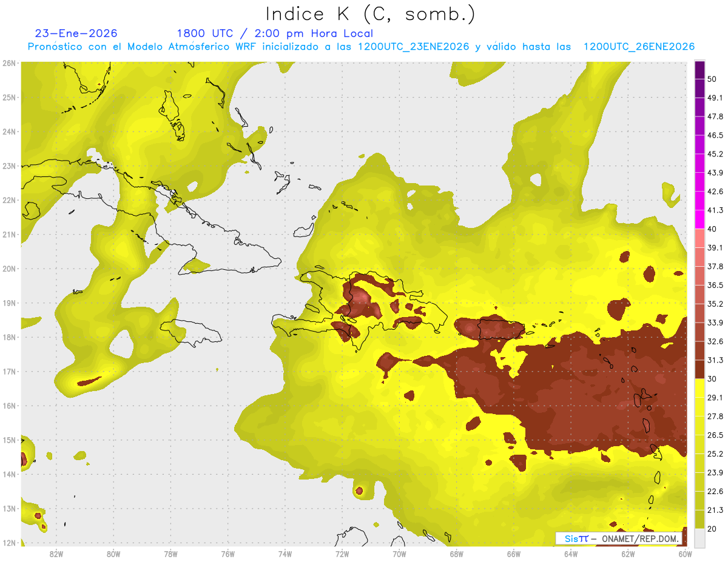Click the "14N" latitude label
Screen dimensions: 728x562
coord(8,474)
